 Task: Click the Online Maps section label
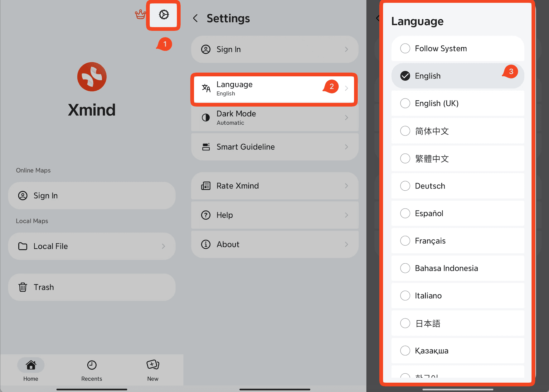(33, 170)
